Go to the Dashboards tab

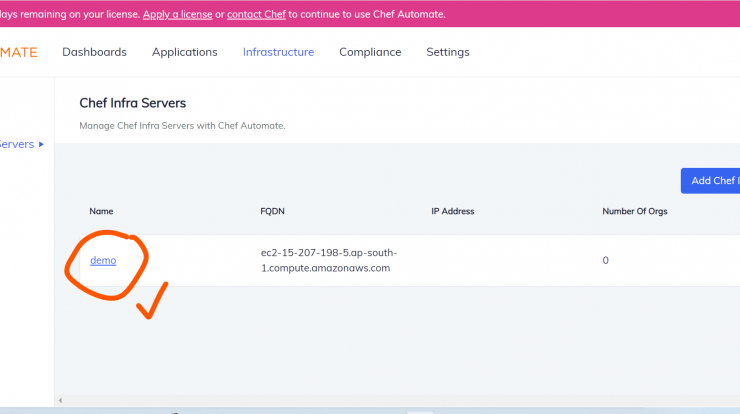94,52
